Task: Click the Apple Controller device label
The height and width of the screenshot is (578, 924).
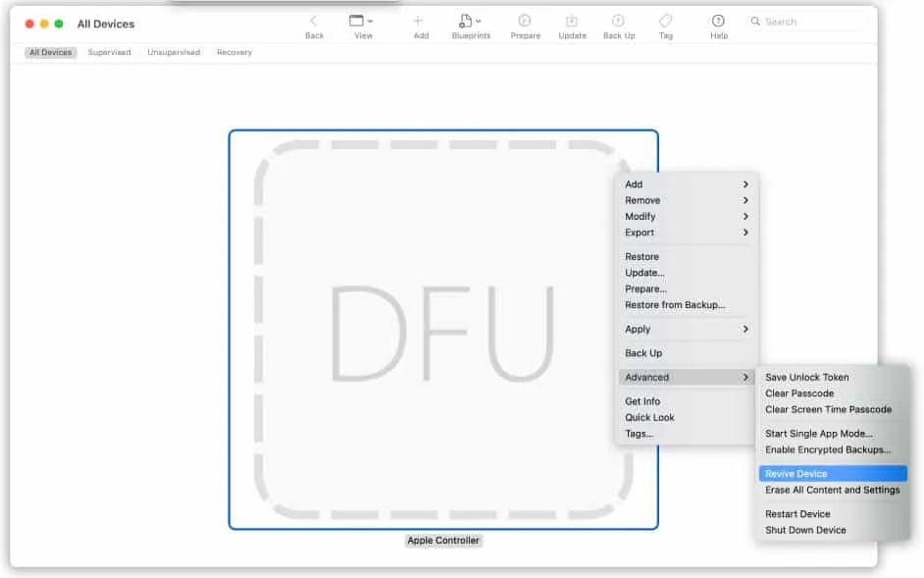Action: [x=443, y=541]
